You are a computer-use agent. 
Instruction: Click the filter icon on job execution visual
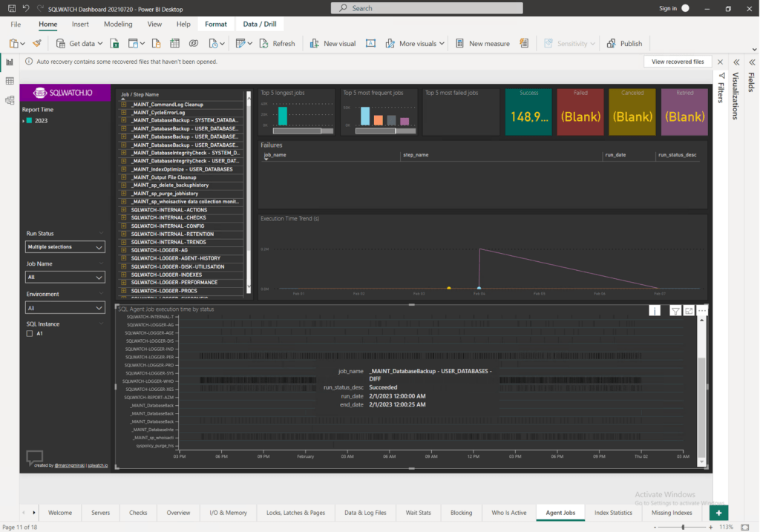tap(675, 311)
